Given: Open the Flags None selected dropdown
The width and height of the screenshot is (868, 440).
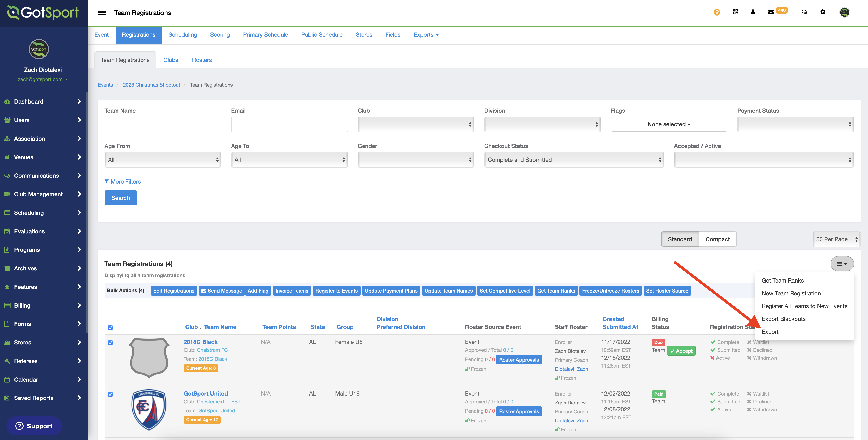Looking at the screenshot, I should point(669,124).
